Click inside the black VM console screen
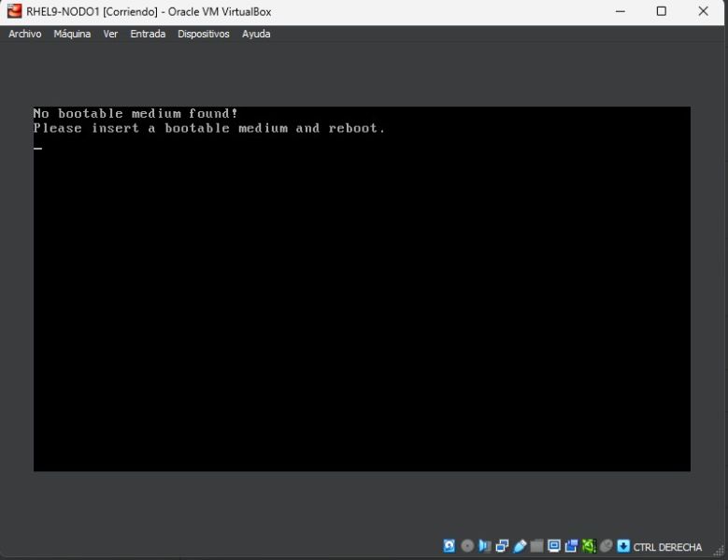This screenshot has width=728, height=560. [362, 289]
